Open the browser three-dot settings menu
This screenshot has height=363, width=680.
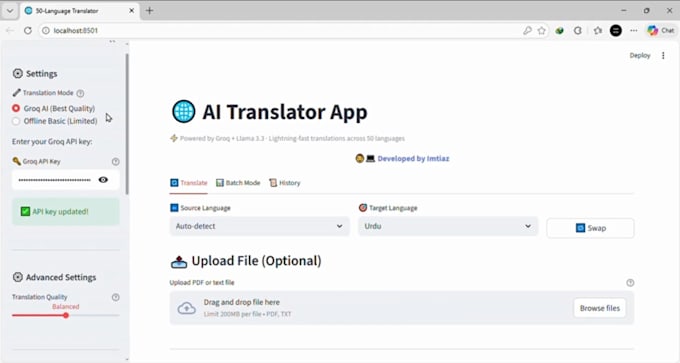[x=634, y=30]
